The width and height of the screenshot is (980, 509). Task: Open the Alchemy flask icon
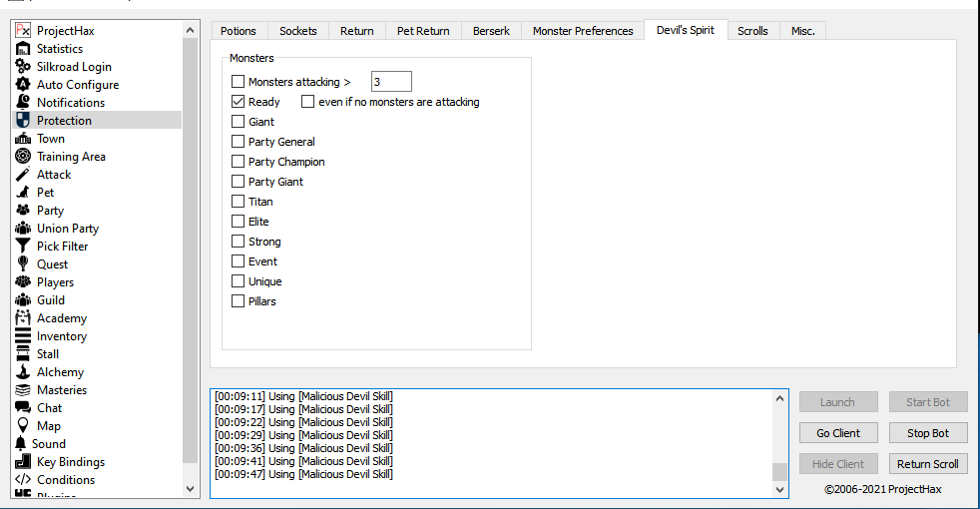point(23,372)
